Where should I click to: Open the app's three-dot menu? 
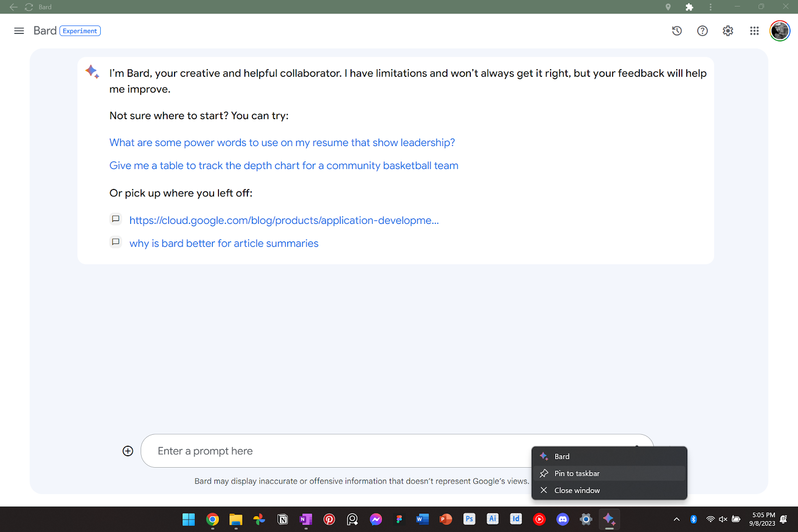[x=710, y=7]
